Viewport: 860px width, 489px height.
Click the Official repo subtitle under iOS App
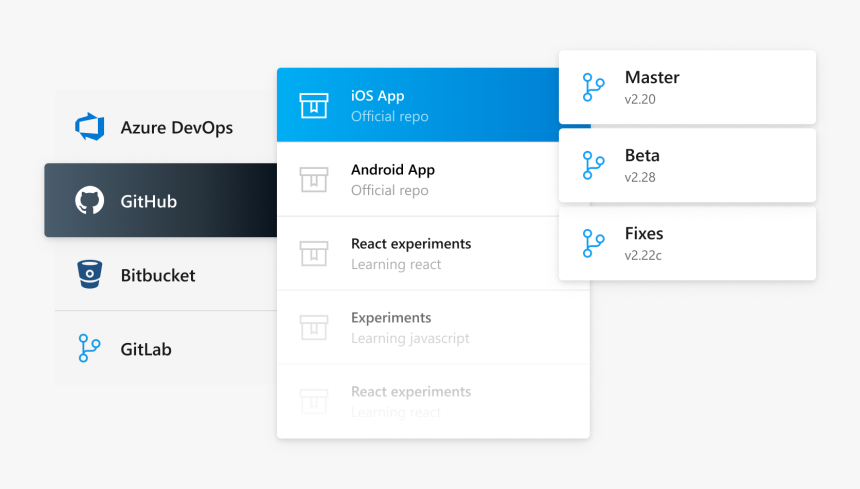coord(389,116)
